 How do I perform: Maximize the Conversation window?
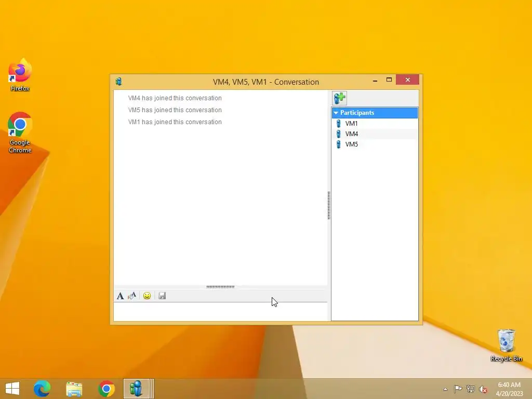tap(389, 79)
